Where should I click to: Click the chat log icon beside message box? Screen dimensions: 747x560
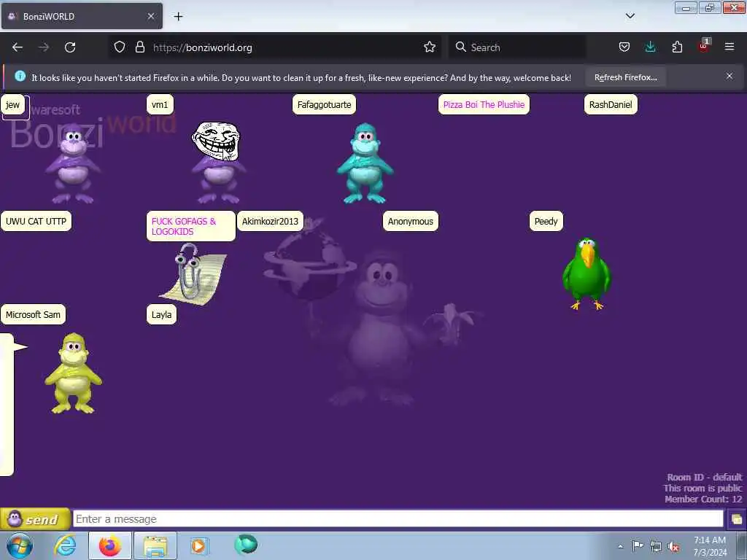pyautogui.click(x=737, y=519)
